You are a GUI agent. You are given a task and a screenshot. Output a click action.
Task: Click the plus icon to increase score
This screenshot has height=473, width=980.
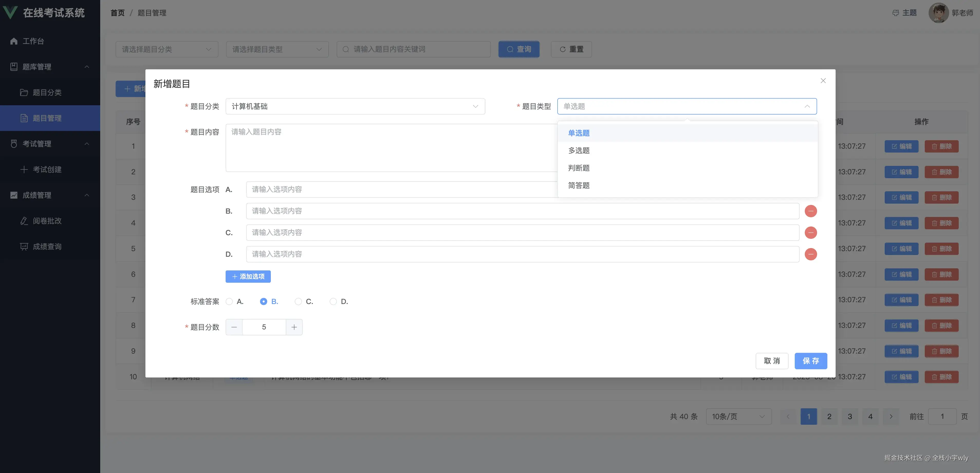click(x=294, y=327)
